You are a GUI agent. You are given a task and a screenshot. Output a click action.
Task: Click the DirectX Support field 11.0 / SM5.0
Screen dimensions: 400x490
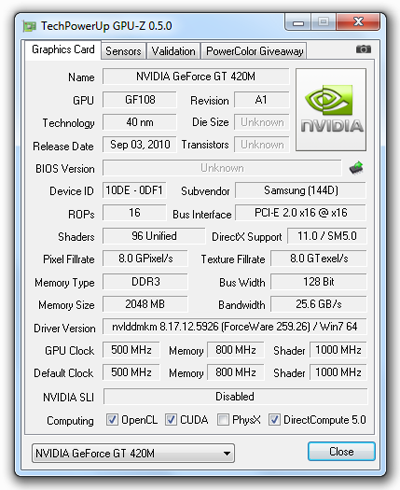[x=327, y=236]
